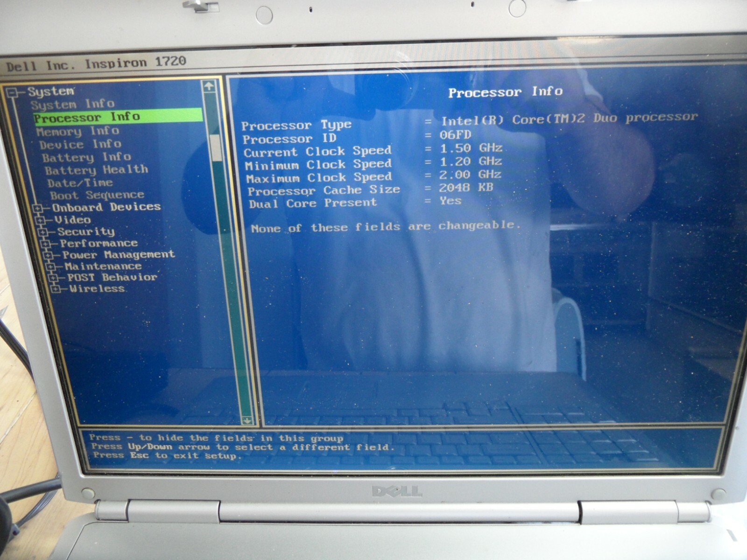Select the Power Management label
747x560 pixels.
(x=119, y=255)
